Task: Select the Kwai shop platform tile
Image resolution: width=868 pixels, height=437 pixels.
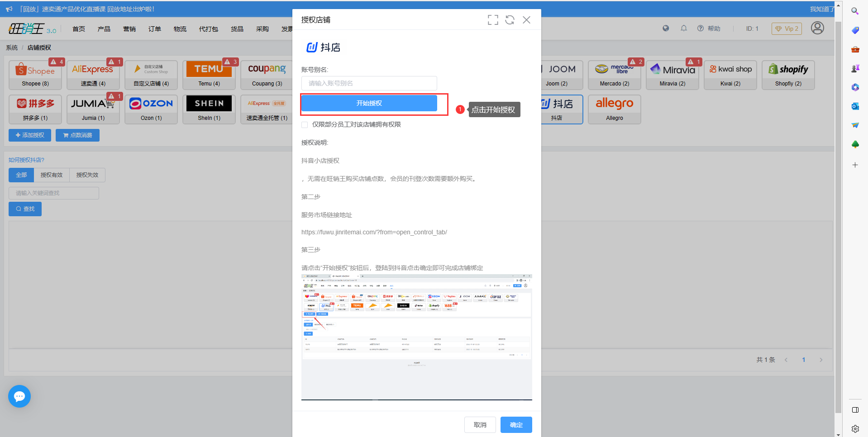Action: click(x=730, y=75)
